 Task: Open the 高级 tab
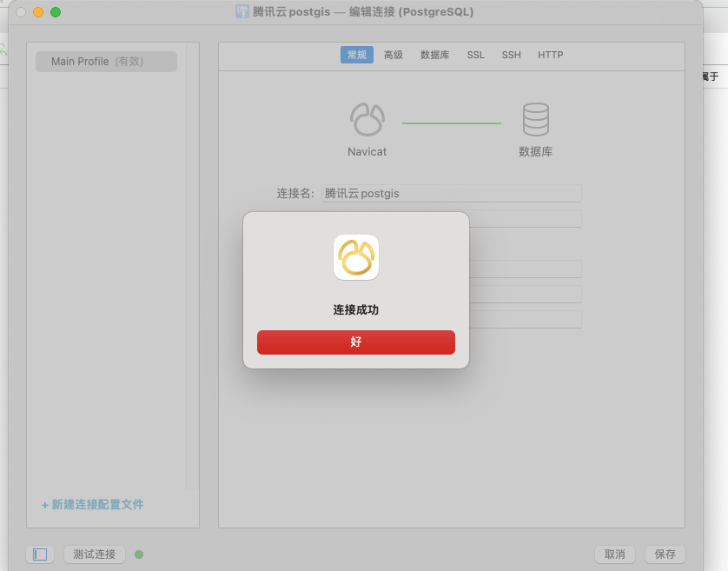[394, 55]
